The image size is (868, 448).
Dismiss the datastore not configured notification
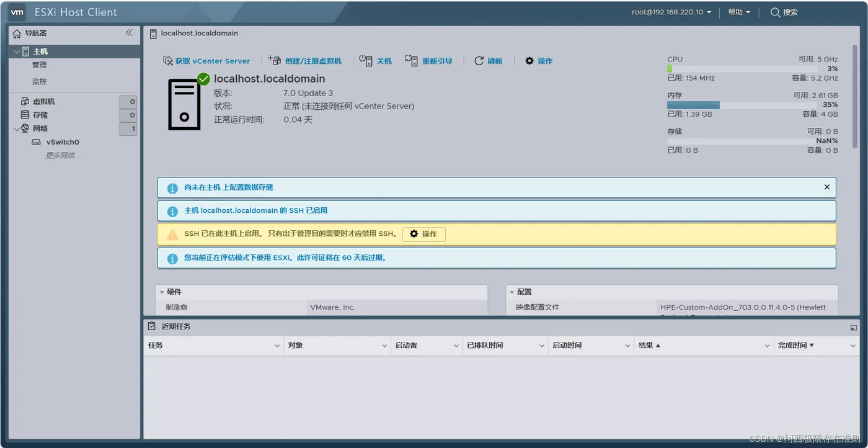click(x=827, y=187)
